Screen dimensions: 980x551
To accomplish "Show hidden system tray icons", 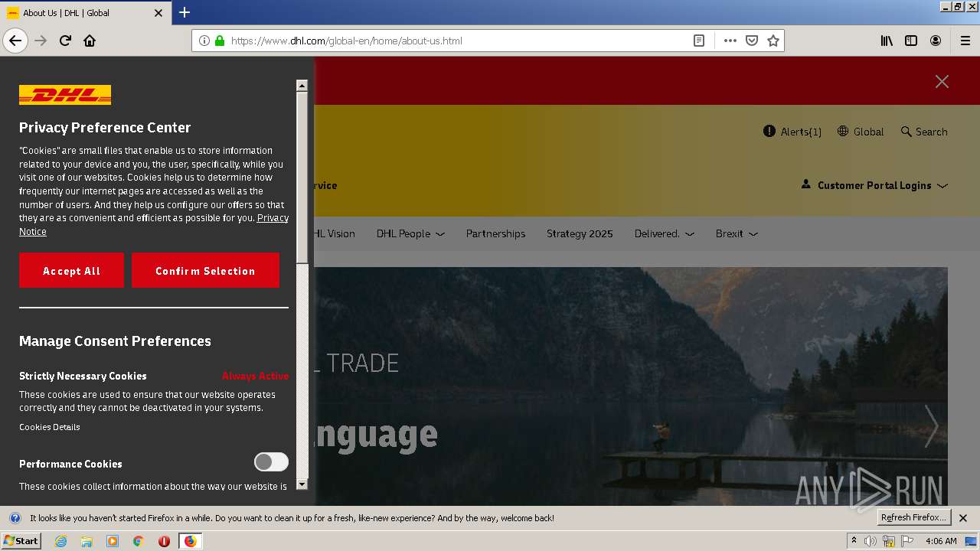I will (854, 541).
